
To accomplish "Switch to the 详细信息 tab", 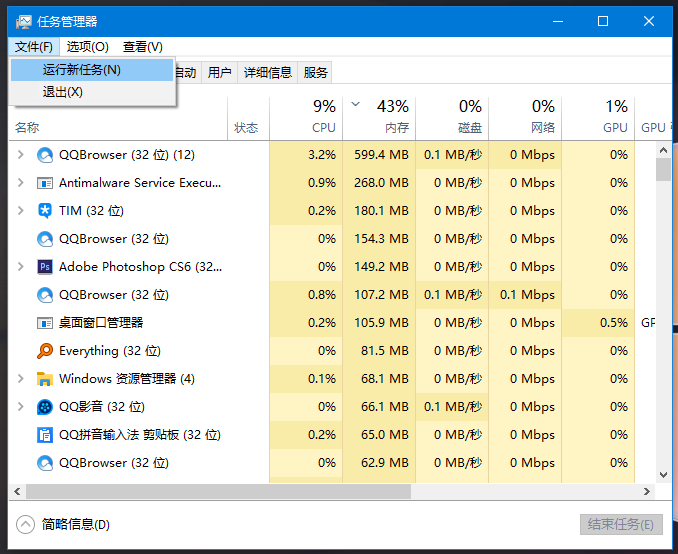I will [268, 72].
